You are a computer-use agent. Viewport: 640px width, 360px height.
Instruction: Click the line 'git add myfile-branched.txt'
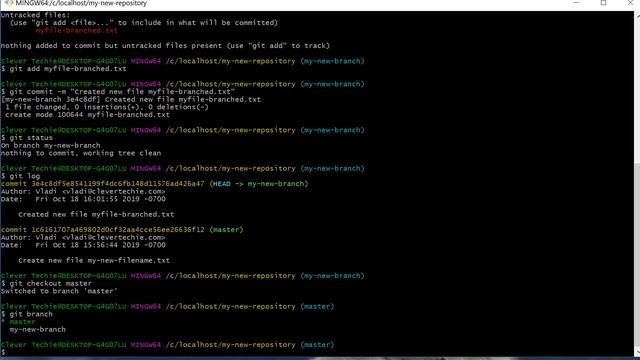click(x=64, y=69)
